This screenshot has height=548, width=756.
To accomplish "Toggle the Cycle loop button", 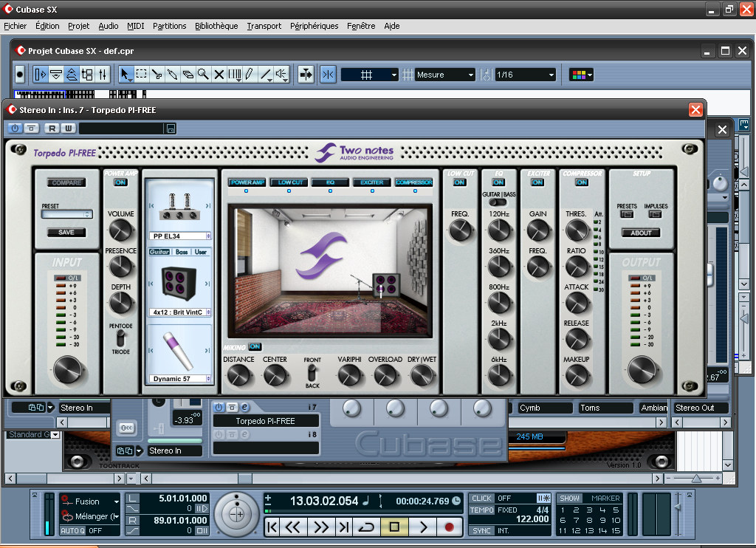I will [x=366, y=527].
